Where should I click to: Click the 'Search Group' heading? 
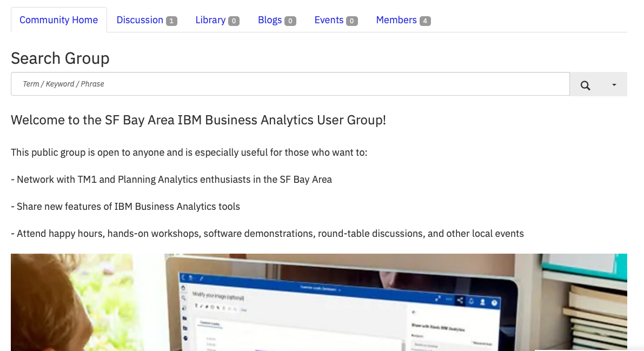coord(60,58)
